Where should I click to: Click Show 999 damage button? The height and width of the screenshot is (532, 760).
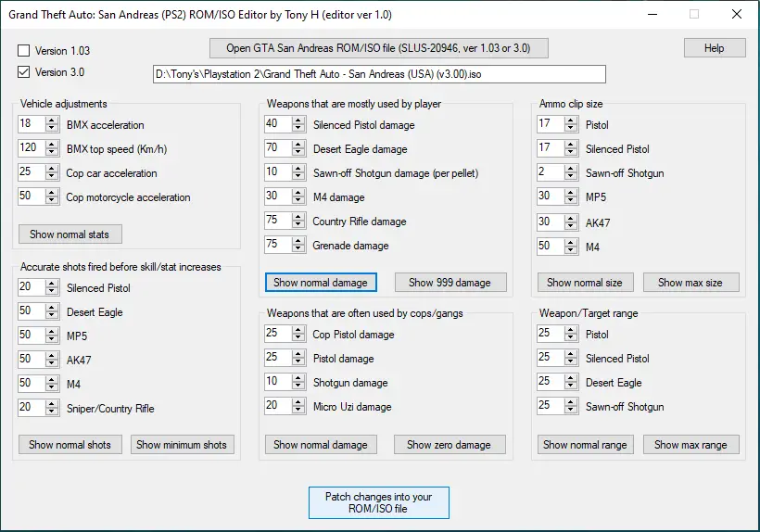[x=450, y=283]
